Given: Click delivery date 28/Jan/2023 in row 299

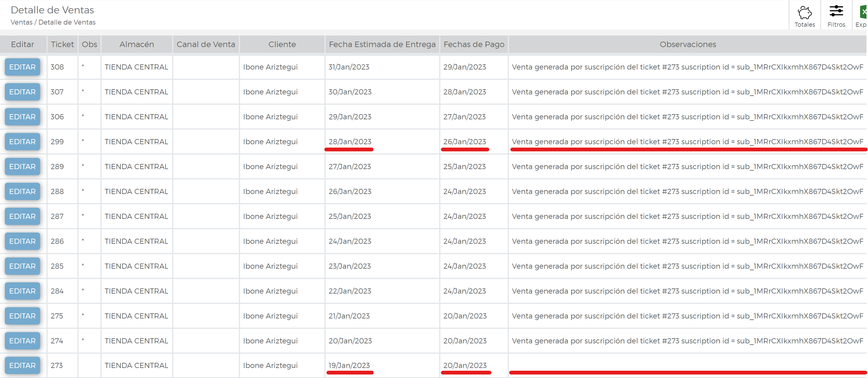Looking at the screenshot, I should click(350, 142).
